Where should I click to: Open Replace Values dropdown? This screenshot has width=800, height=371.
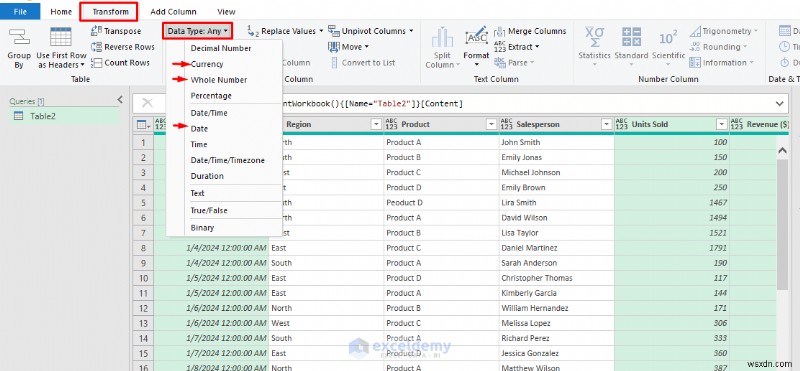click(285, 31)
